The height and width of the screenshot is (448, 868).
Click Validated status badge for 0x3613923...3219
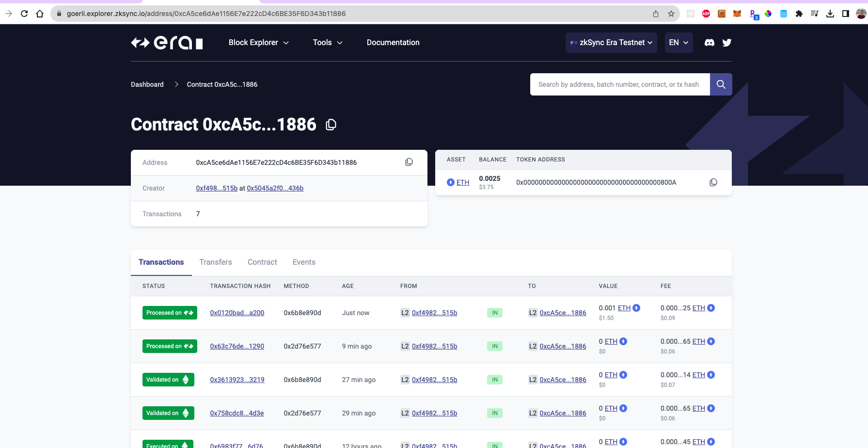click(x=168, y=380)
